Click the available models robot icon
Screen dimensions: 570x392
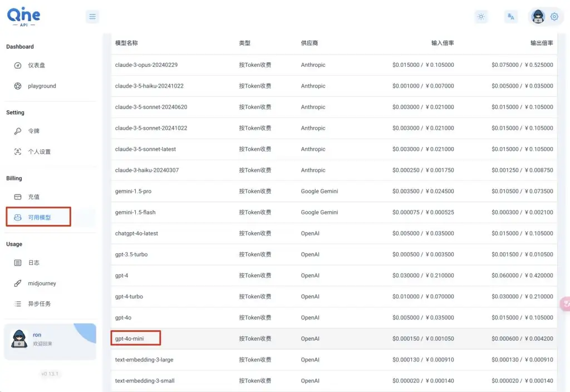tap(18, 218)
